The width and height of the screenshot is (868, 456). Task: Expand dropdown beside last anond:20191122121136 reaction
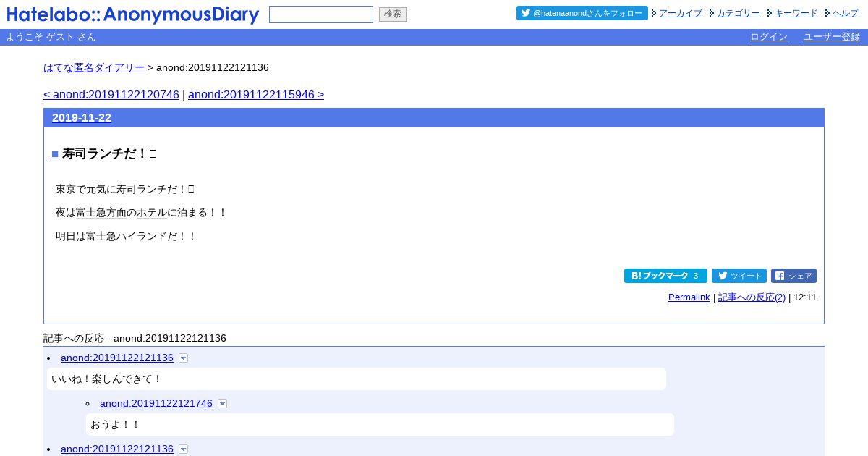184,449
